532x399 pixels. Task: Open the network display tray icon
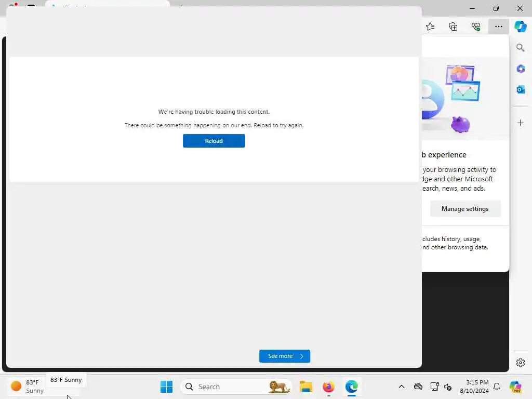(434, 387)
